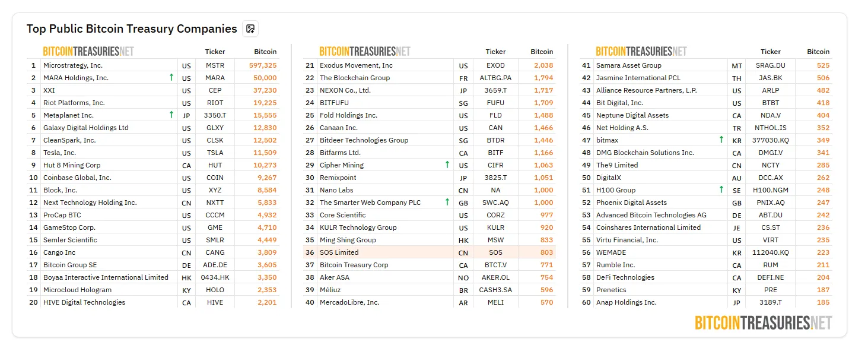This screenshot has height=351, width=868.
Task: Click the green up arrow in bitmax row
Action: coord(721,140)
